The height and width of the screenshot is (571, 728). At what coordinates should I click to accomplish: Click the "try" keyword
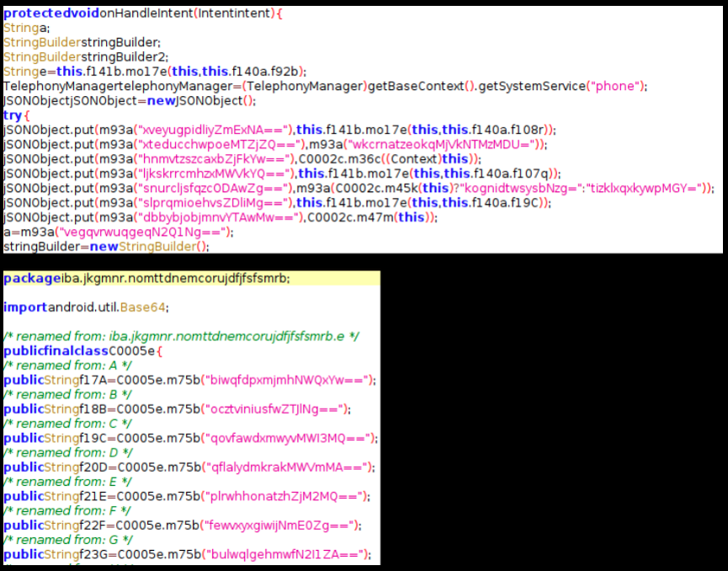pyautogui.click(x=13, y=115)
